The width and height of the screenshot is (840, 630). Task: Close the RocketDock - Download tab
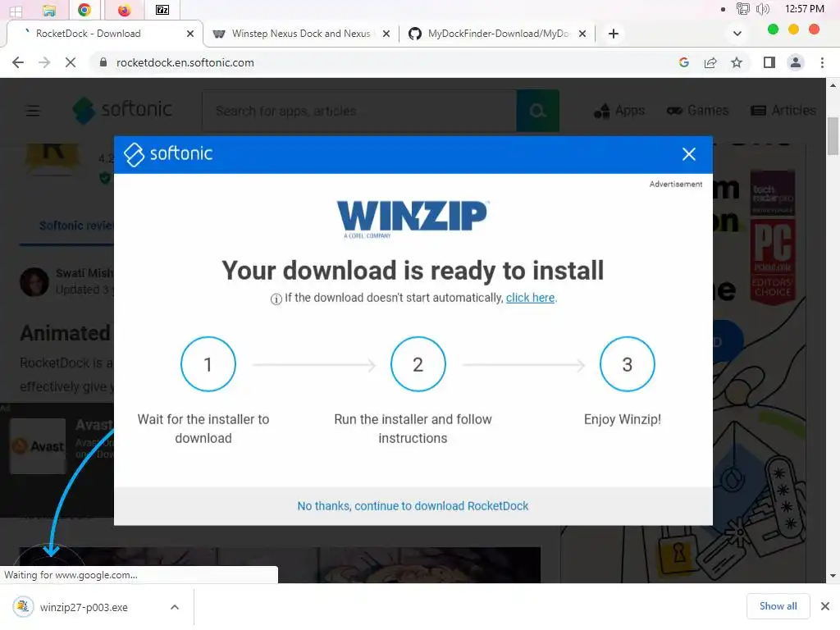(x=189, y=34)
